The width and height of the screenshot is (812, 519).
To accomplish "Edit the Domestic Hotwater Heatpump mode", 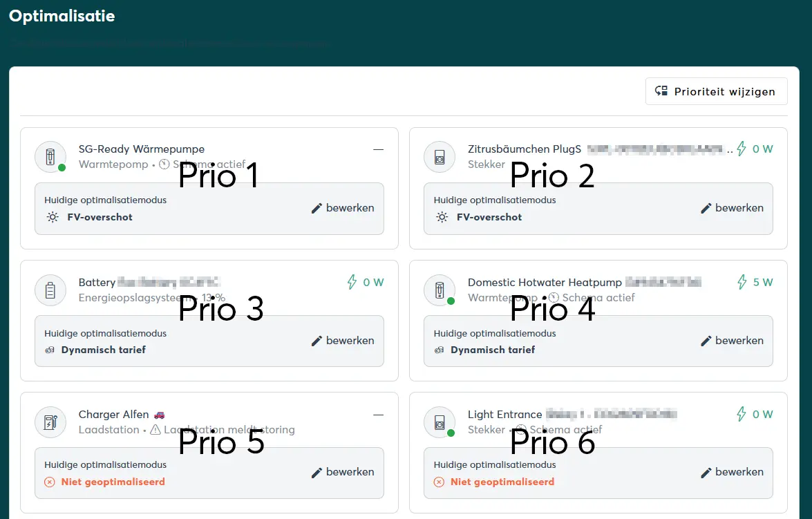I will coord(732,341).
